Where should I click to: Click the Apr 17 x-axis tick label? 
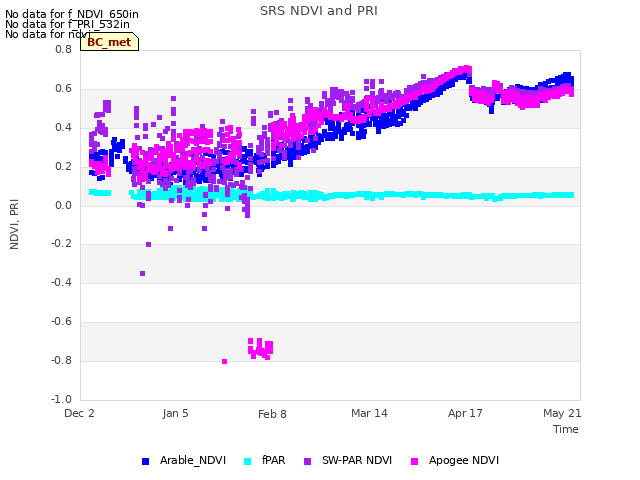tap(465, 413)
